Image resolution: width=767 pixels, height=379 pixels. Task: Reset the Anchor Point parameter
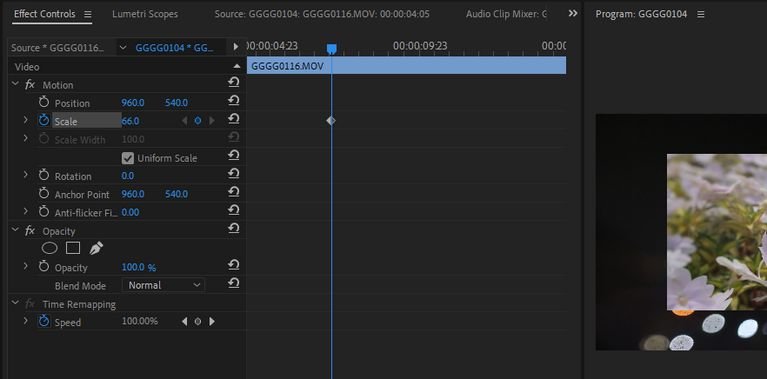click(x=234, y=192)
